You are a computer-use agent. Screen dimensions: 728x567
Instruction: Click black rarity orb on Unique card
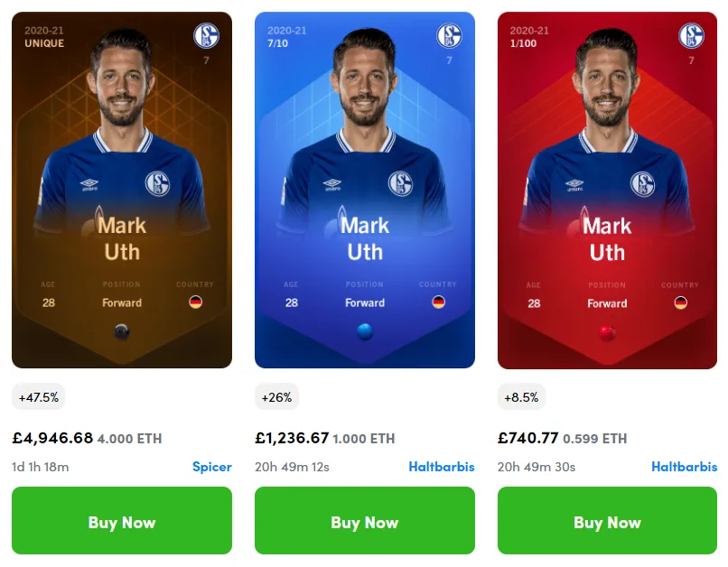pyautogui.click(x=122, y=331)
